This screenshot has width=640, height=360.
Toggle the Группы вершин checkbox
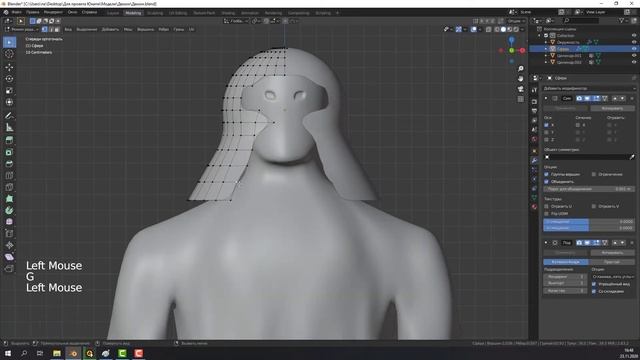tap(546, 174)
